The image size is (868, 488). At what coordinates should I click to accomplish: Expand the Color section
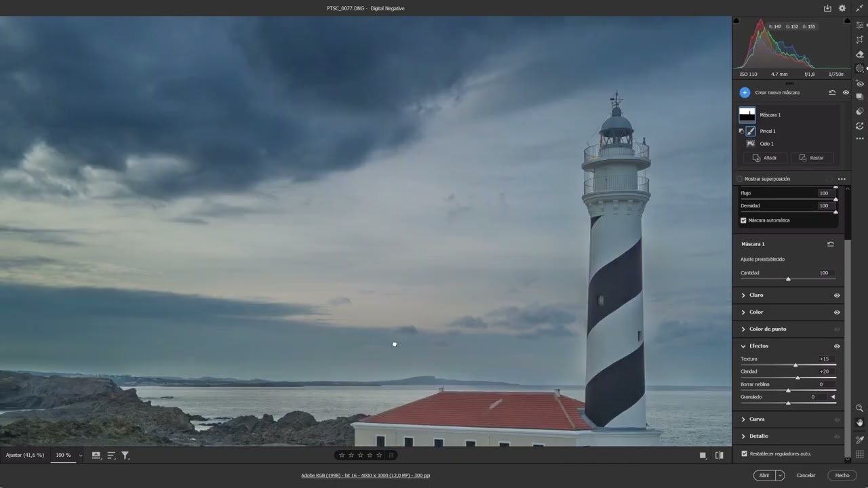pos(743,312)
